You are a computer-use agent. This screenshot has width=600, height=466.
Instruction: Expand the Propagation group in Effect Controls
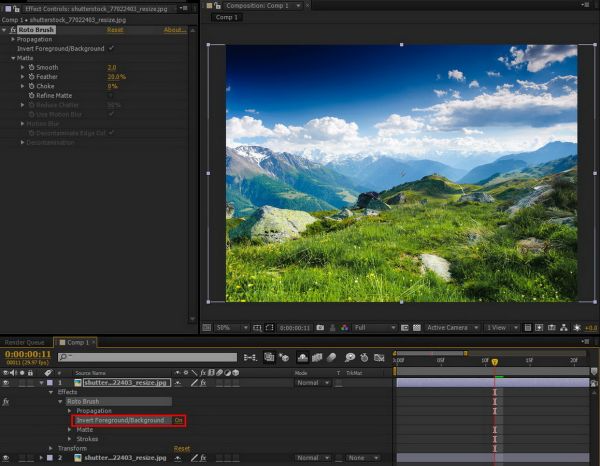(x=12, y=39)
